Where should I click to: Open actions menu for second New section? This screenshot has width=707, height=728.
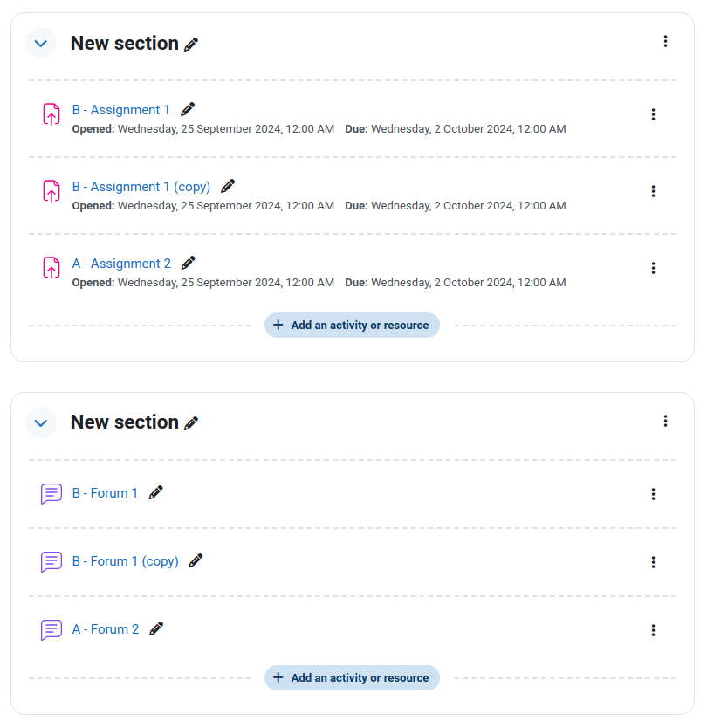pyautogui.click(x=665, y=421)
